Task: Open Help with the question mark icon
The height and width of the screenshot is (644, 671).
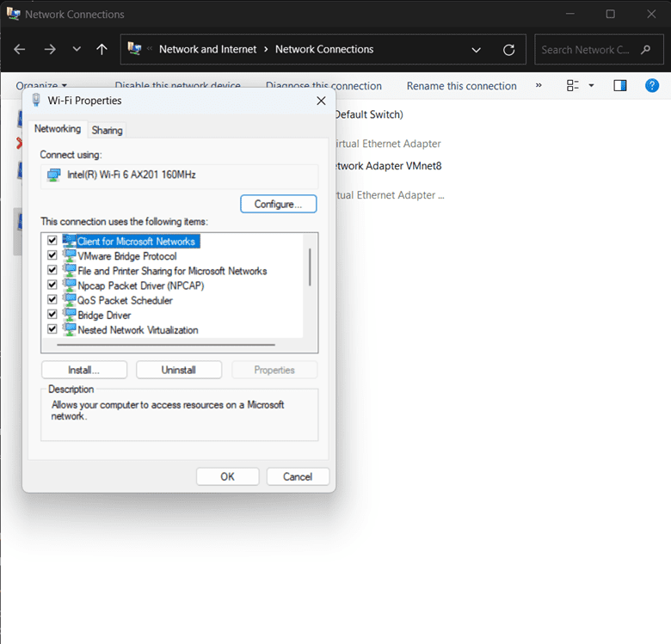Action: coord(652,85)
